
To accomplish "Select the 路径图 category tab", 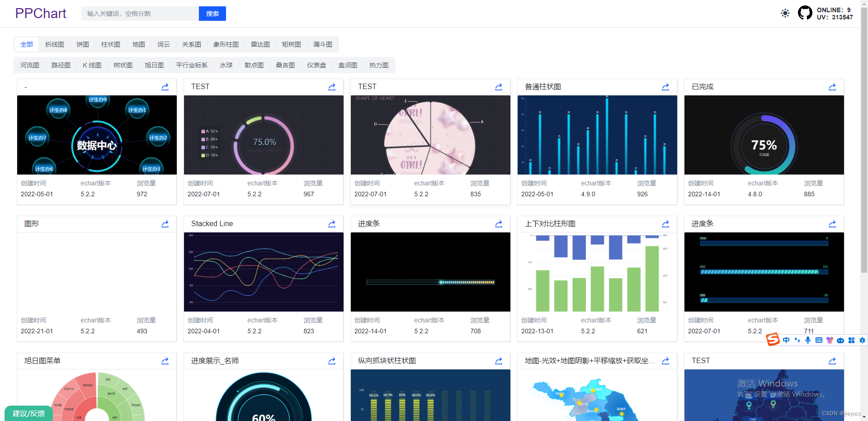I will click(x=61, y=65).
